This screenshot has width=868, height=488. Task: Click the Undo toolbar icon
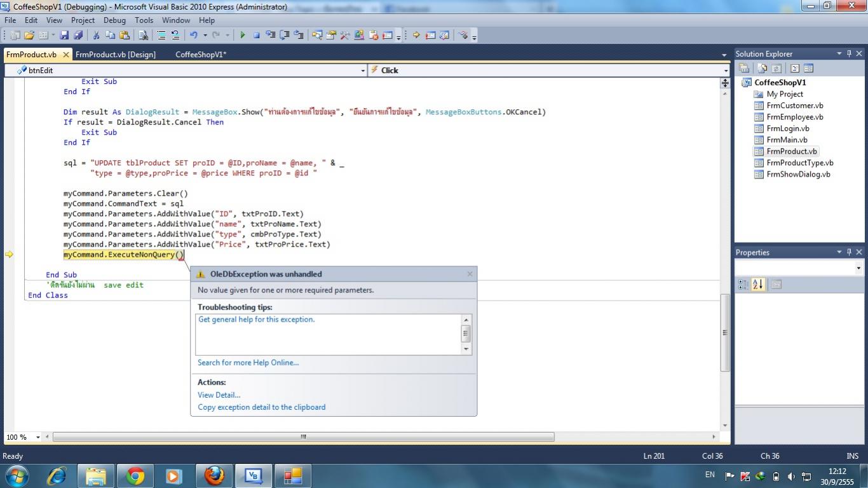pyautogui.click(x=193, y=36)
